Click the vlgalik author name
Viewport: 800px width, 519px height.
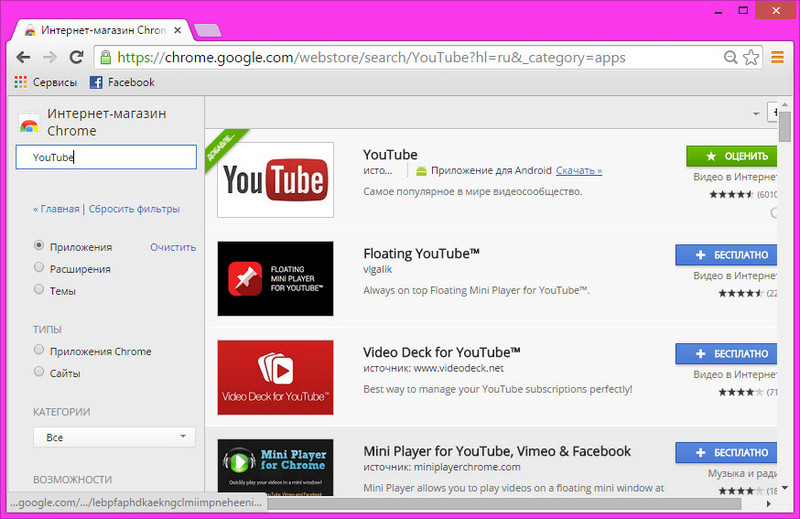pos(378,269)
